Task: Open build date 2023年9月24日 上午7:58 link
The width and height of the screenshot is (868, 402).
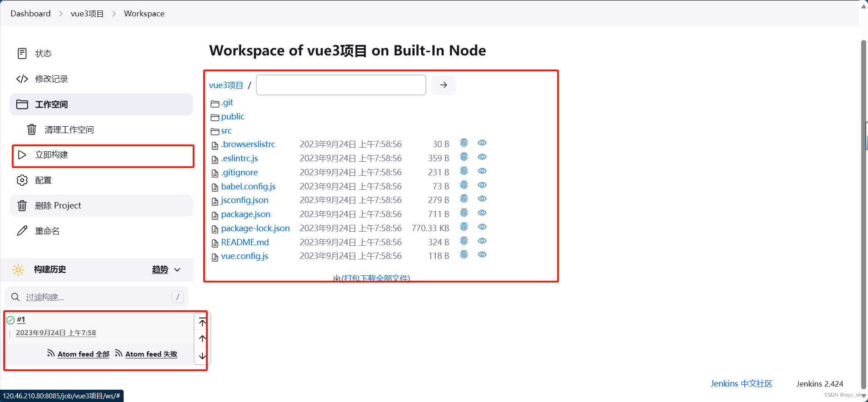Action: [56, 333]
